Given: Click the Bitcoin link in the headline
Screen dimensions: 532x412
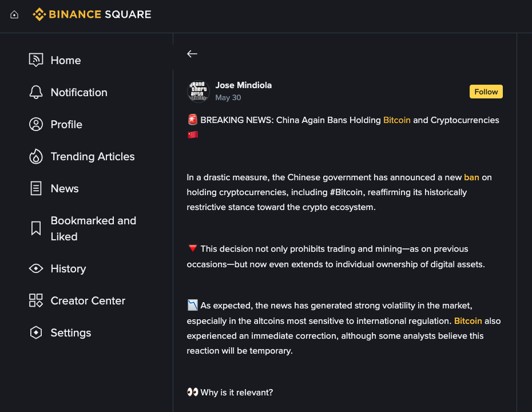Looking at the screenshot, I should pyautogui.click(x=396, y=120).
